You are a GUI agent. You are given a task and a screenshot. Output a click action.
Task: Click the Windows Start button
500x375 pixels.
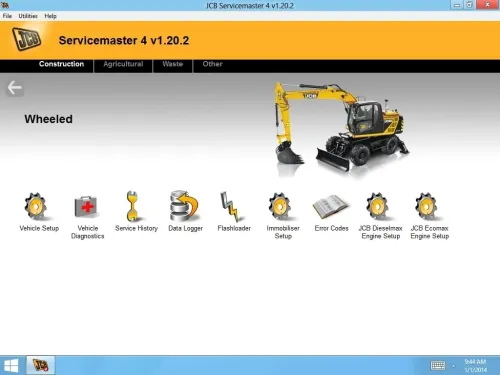click(11, 366)
